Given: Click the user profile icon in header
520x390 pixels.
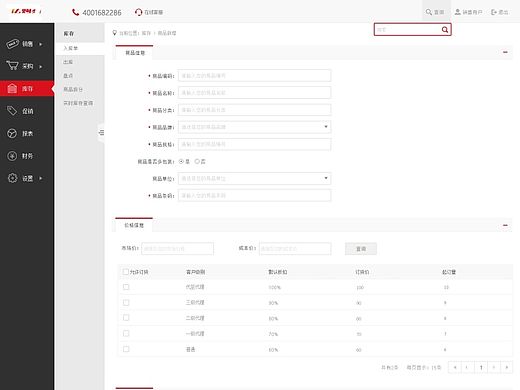Looking at the screenshot, I should (458, 12).
